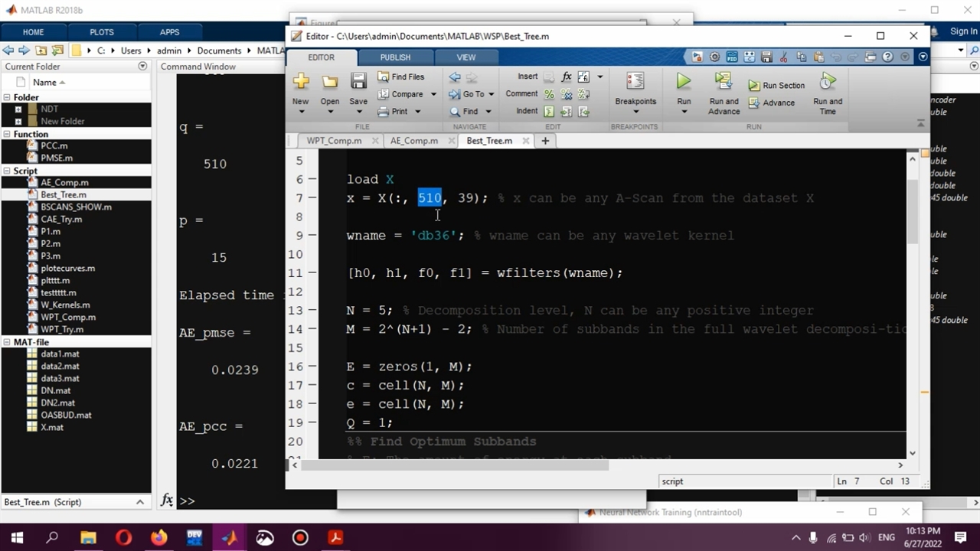Open the WPT_Comp.m editor tab

tap(334, 141)
